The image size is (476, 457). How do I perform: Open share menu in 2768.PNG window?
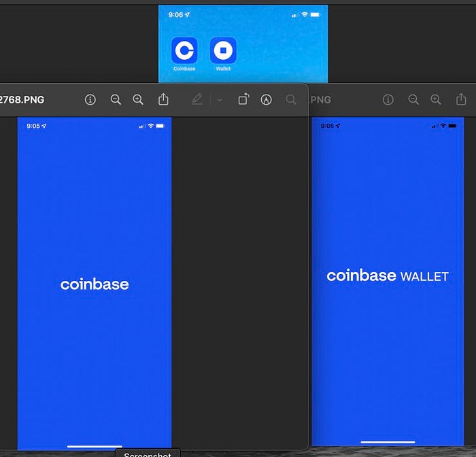coord(163,99)
